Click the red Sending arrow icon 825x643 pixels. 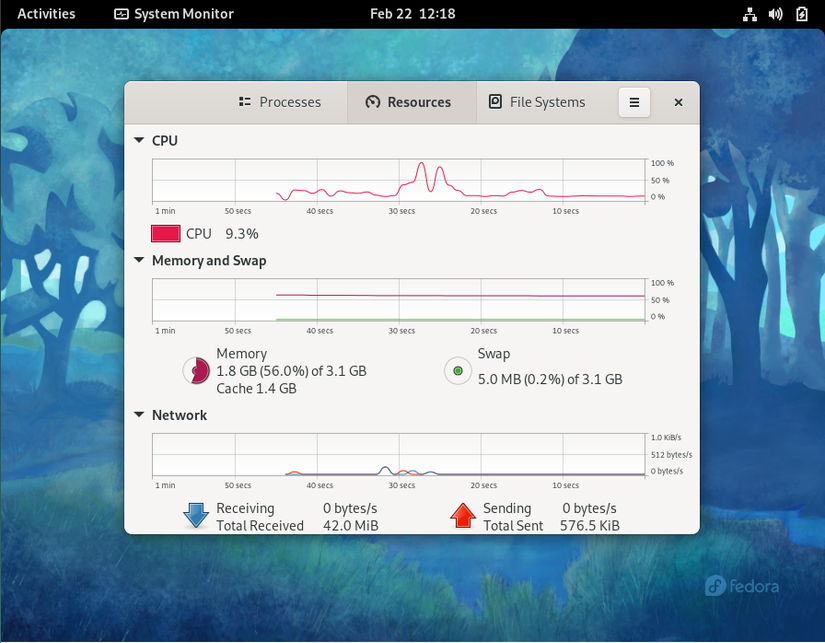(463, 516)
